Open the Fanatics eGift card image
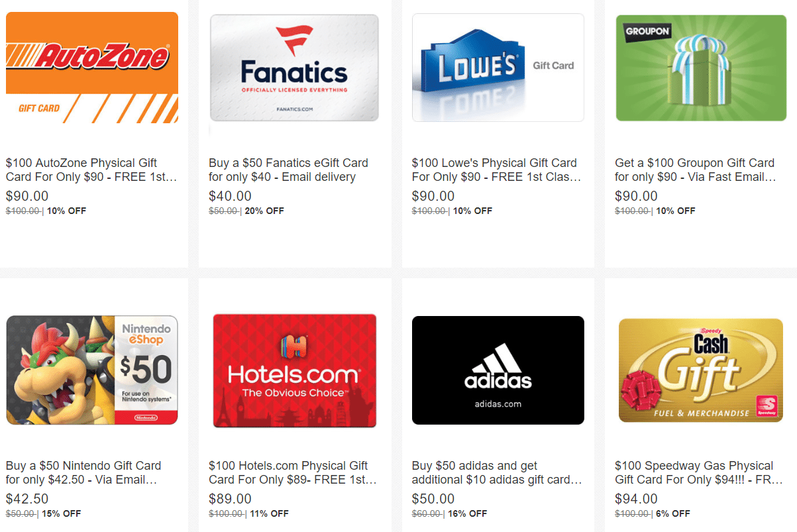 [294, 68]
